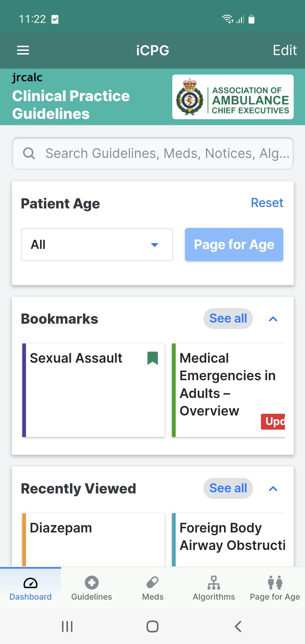Focus the Search Guidelines input field
This screenshot has height=644, width=305.
click(167, 153)
